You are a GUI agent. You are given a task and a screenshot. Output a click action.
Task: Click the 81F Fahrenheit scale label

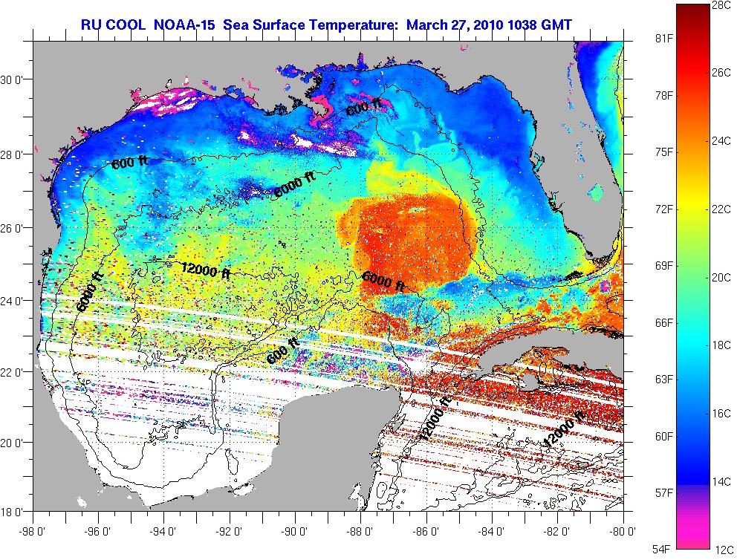[x=664, y=38]
